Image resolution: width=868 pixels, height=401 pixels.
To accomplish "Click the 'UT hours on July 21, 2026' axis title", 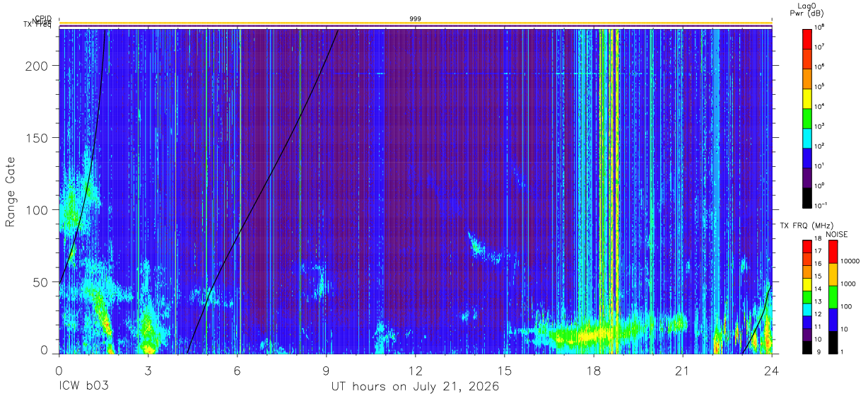I will (416, 387).
